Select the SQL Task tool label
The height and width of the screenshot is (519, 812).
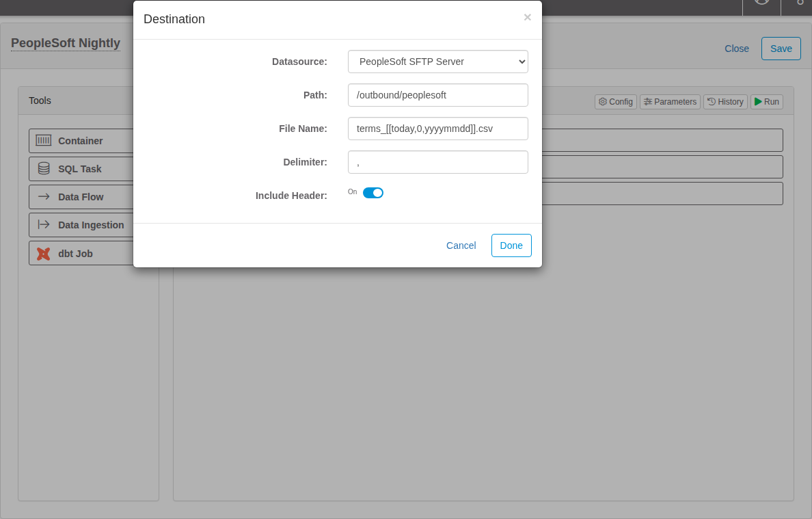click(80, 169)
